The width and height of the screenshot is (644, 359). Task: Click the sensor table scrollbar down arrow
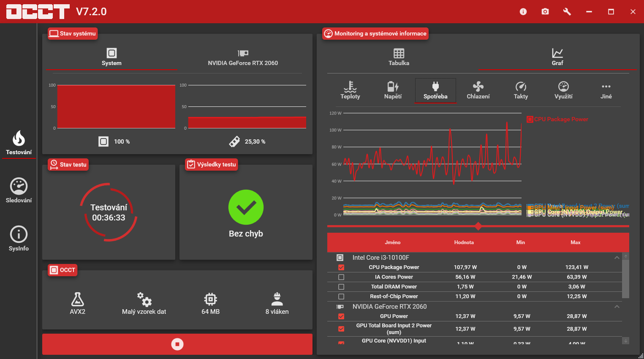(x=626, y=340)
